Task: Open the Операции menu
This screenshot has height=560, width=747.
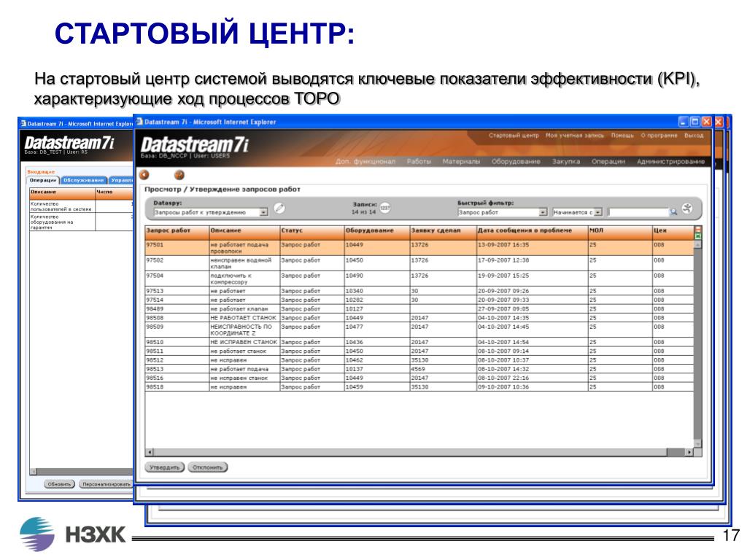Action: click(608, 162)
